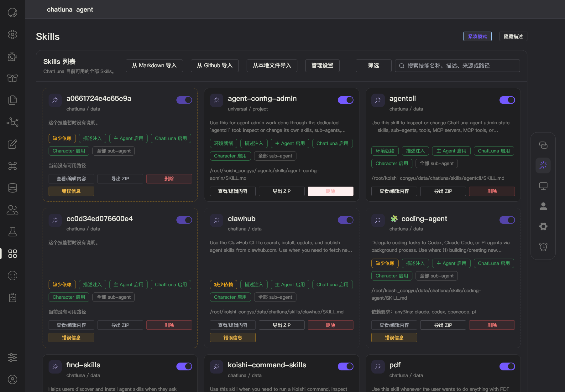The width and height of the screenshot is (565, 392).
Task: Click 主 Agent 启用 tag on a0661724e4c65e9a card
Action: (128, 138)
